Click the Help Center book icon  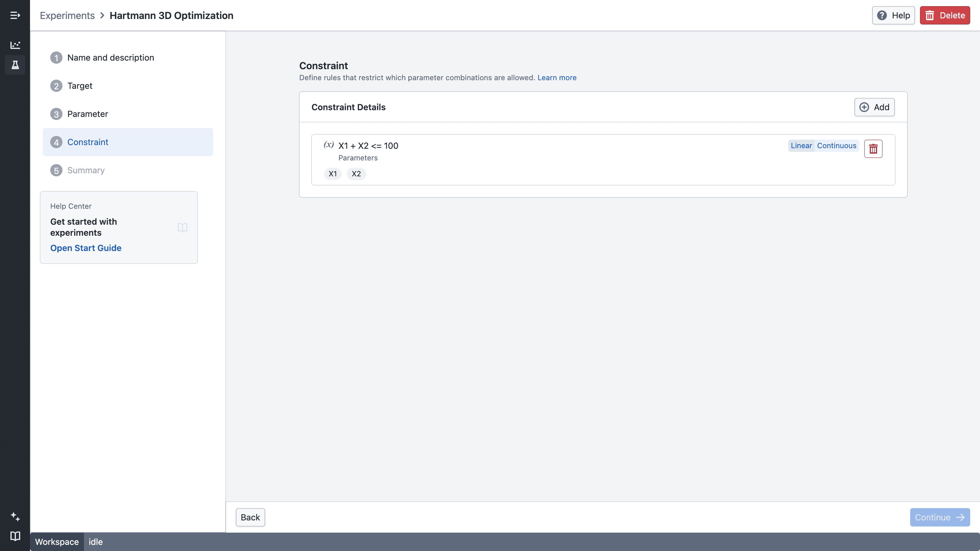tap(183, 227)
